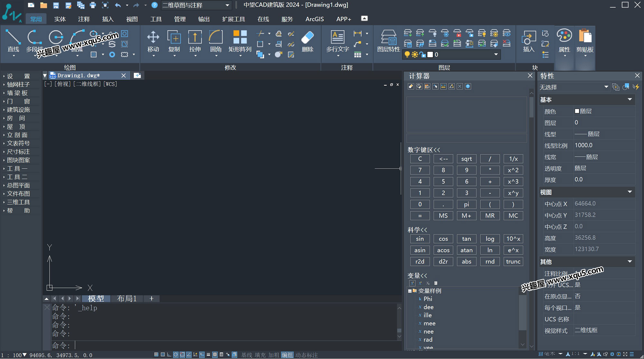Image resolution: width=644 pixels, height=359 pixels.
Task: Choose the Copy (复制) tool
Action: [x=174, y=41]
